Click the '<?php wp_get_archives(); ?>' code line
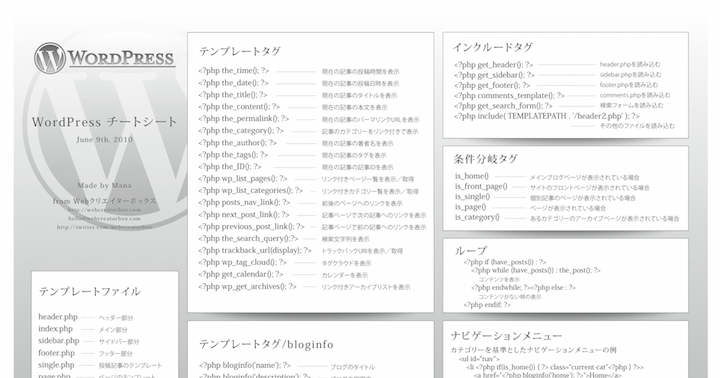This screenshot has width=720, height=378. (248, 287)
